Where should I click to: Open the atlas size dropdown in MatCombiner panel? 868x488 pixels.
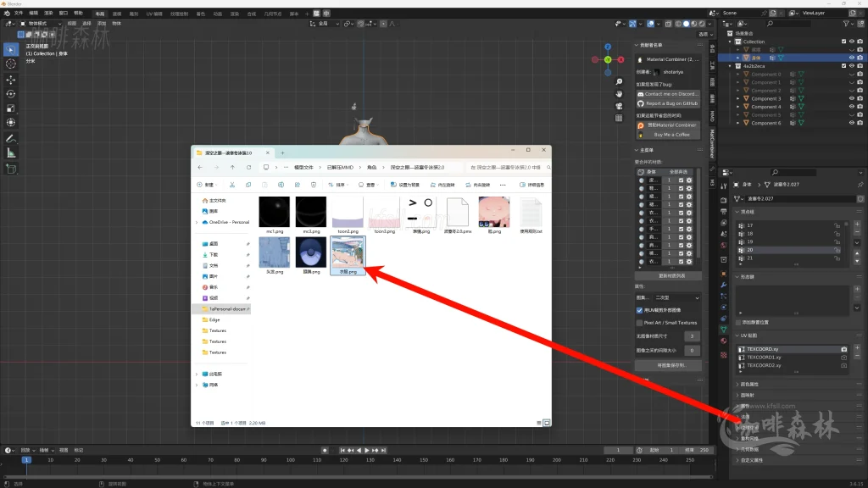676,297
